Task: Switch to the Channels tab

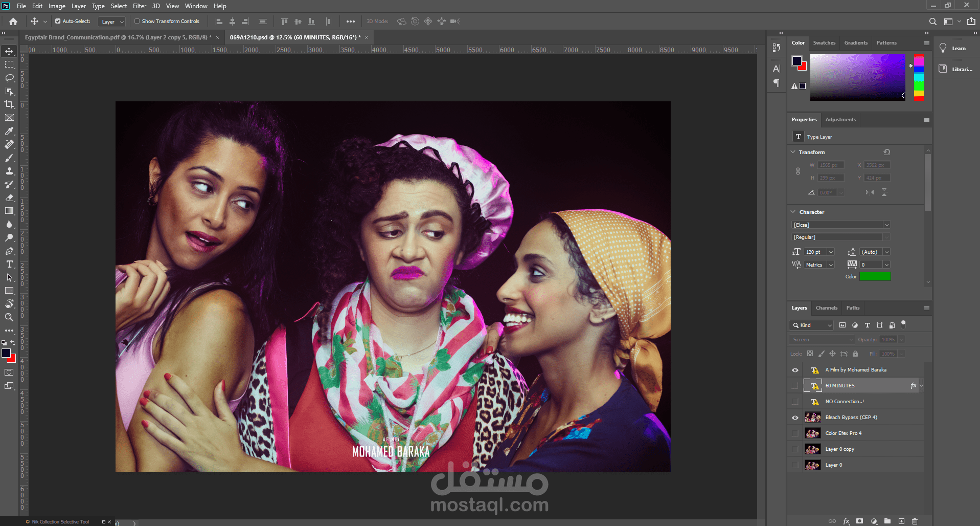Action: pos(827,308)
